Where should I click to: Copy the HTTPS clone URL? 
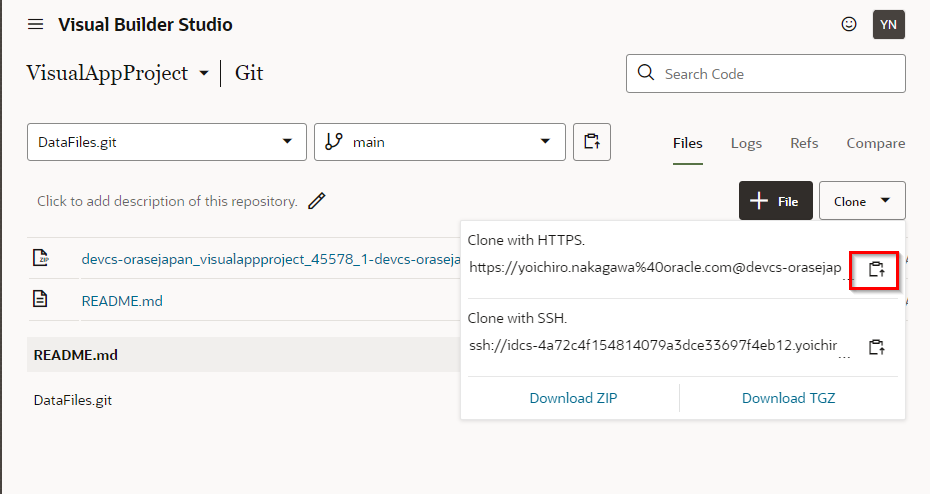876,269
